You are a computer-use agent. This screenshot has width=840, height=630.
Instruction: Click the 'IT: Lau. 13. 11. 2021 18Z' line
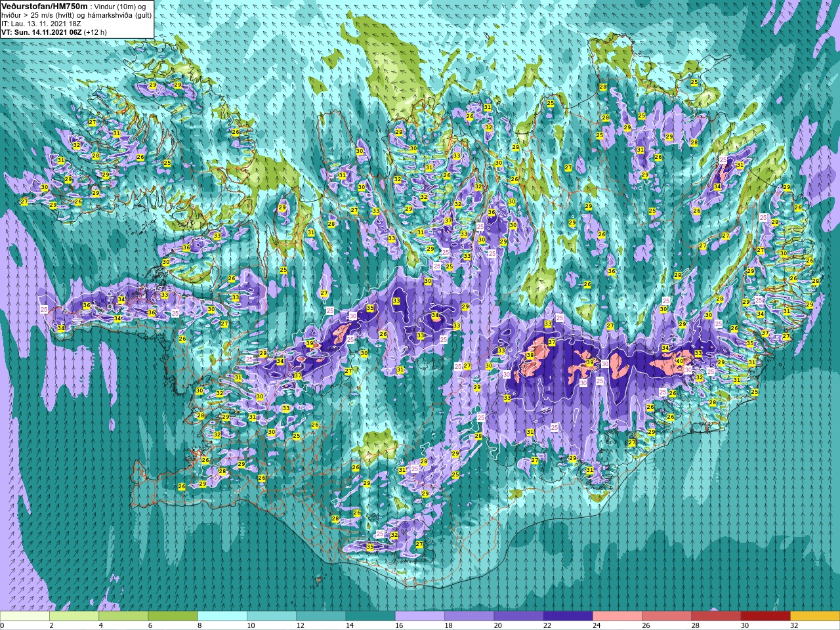pyautogui.click(x=41, y=24)
